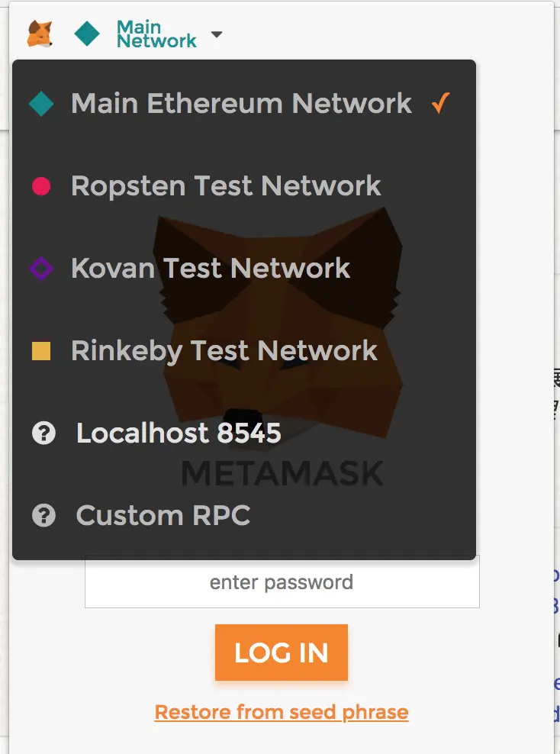The image size is (560, 754).
Task: Click the purple diamond Kovan icon
Action: coord(41,269)
